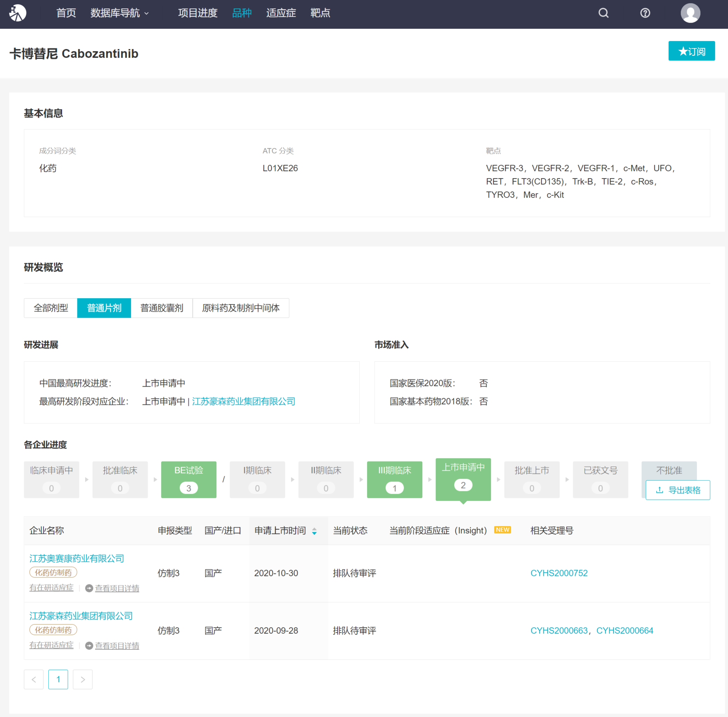Viewport: 728px width, 717px height.
Task: Open acceptance number CYHS2000663
Action: [559, 631]
